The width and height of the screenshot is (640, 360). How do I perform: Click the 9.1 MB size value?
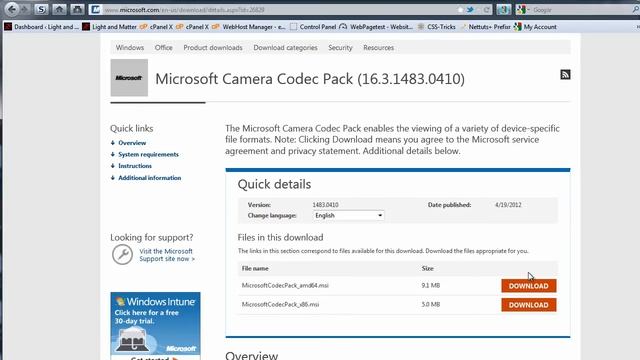tap(431, 285)
